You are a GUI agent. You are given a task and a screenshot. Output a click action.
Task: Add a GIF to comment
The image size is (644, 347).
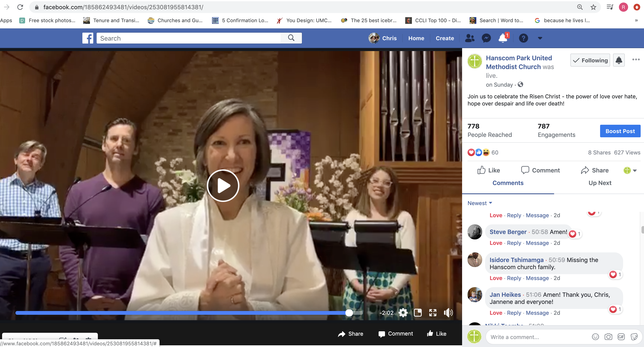621,337
